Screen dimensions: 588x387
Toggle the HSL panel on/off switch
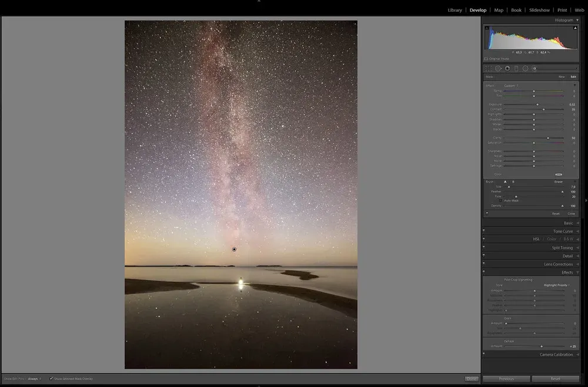point(484,238)
